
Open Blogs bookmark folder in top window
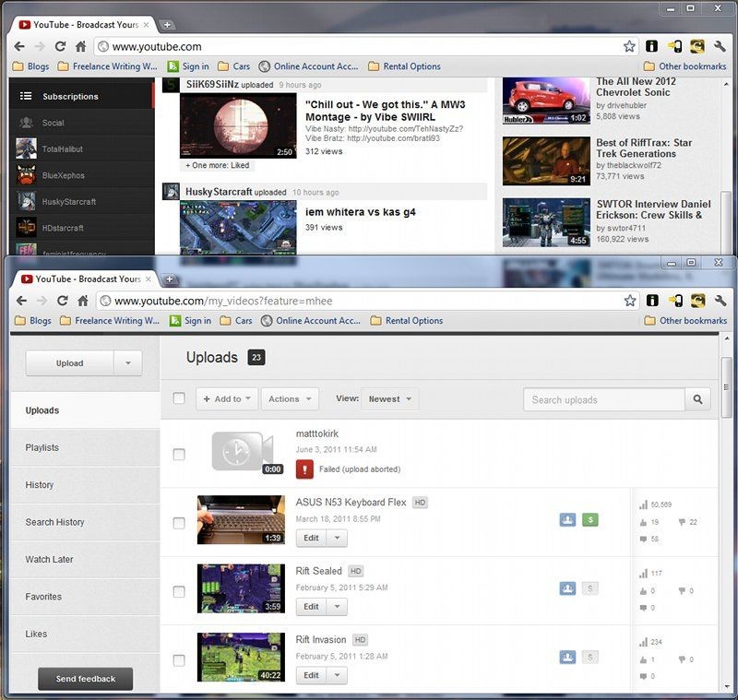(x=31, y=66)
